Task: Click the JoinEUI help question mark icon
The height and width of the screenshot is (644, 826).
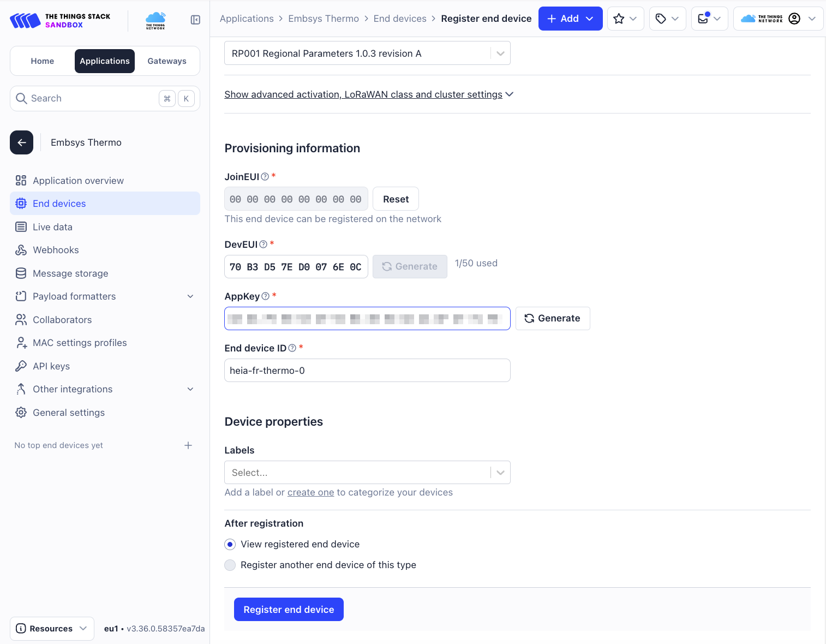Action: 265,177
